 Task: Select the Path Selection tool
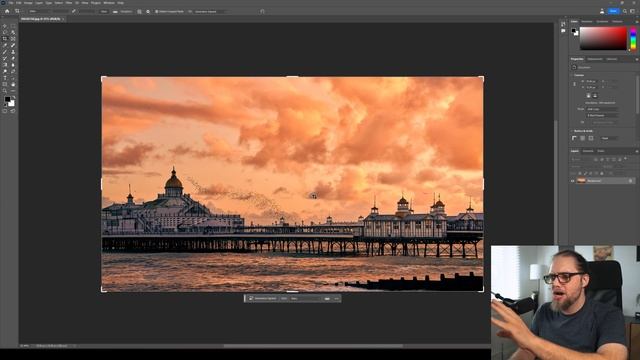click(x=13, y=78)
